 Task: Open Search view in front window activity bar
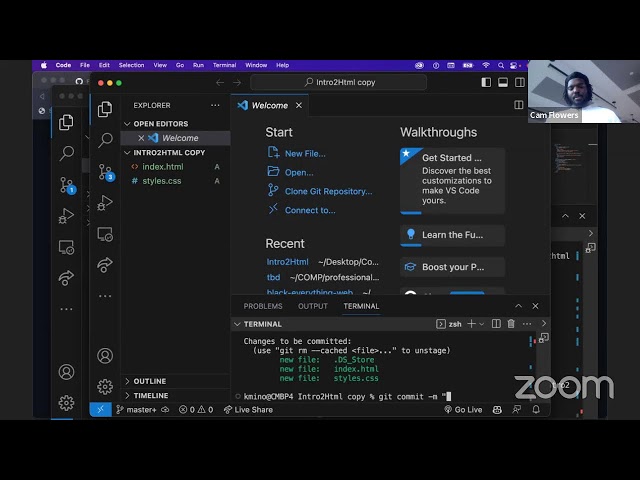[105, 140]
